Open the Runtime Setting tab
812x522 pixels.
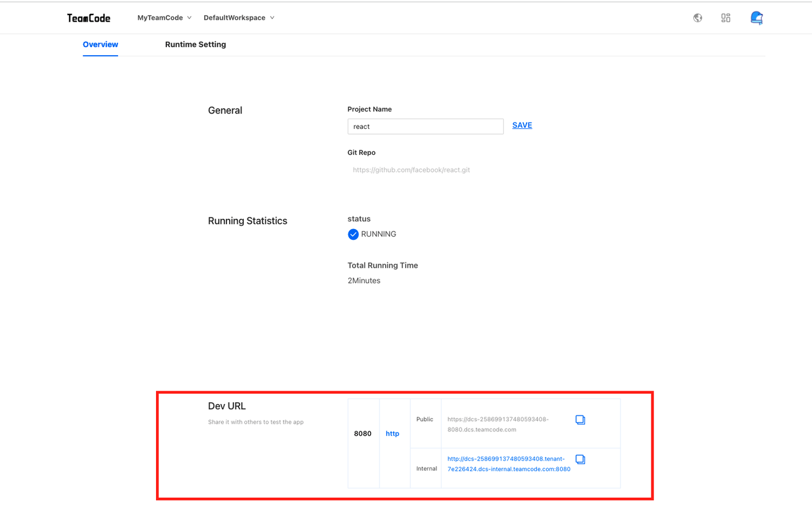pyautogui.click(x=195, y=44)
